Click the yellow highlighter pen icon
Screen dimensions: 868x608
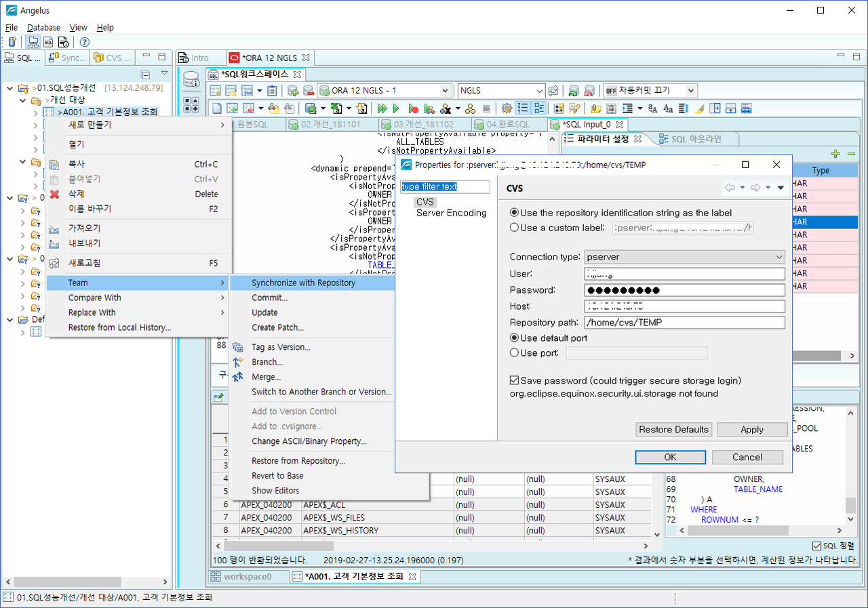click(699, 108)
